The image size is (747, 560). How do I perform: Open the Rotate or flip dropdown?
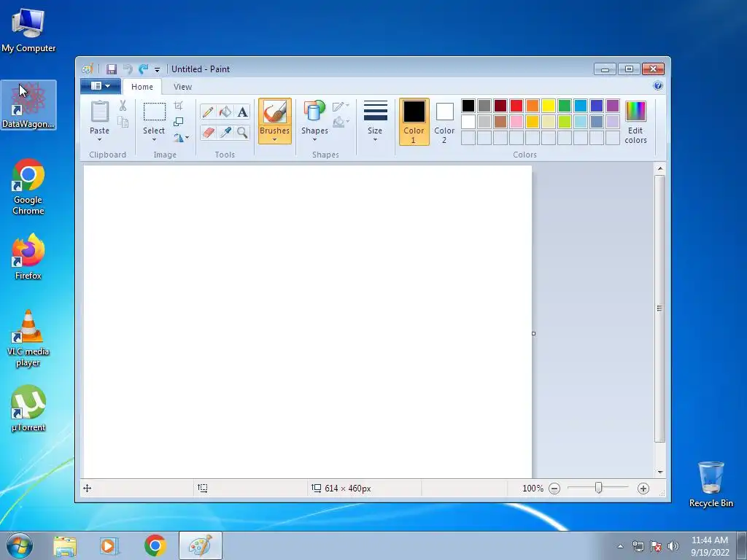[x=182, y=138]
